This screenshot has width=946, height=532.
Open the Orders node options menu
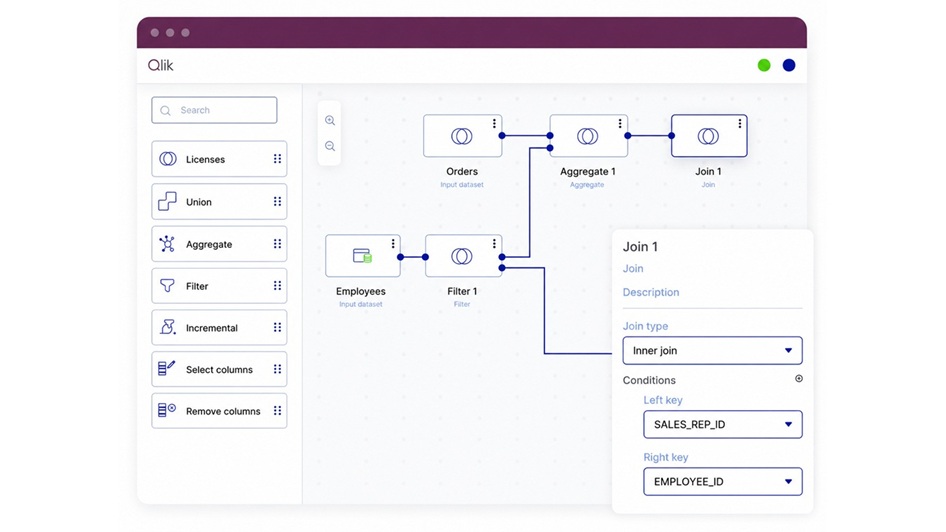494,124
